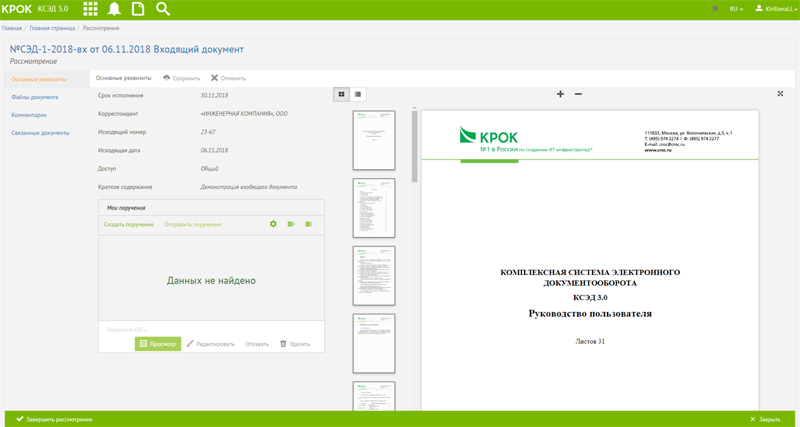Open Связанные документы sidebar tab
800x427 pixels.
pyautogui.click(x=40, y=133)
